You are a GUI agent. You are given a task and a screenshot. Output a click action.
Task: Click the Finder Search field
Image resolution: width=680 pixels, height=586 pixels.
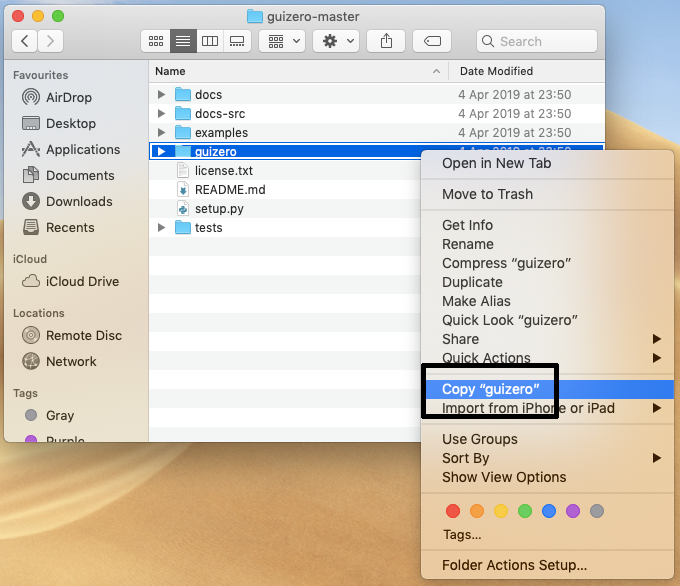(536, 41)
